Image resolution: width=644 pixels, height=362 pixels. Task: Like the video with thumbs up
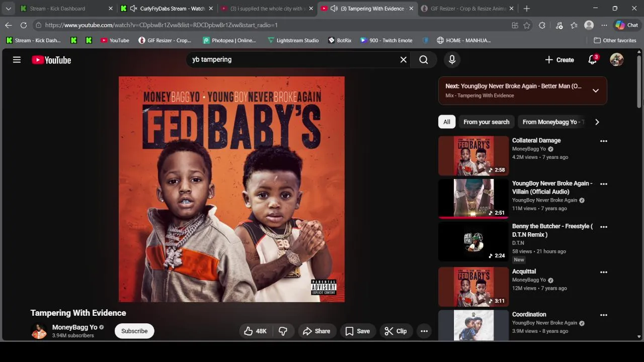tap(256, 331)
